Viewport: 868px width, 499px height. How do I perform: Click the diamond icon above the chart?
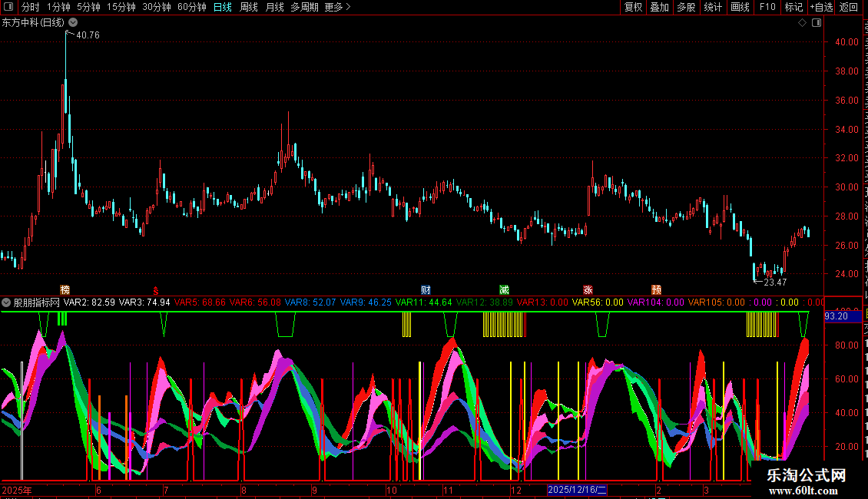tap(802, 23)
